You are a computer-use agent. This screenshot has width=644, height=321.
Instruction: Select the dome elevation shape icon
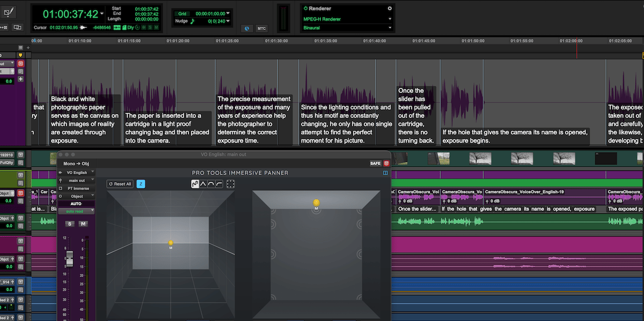pyautogui.click(x=211, y=184)
